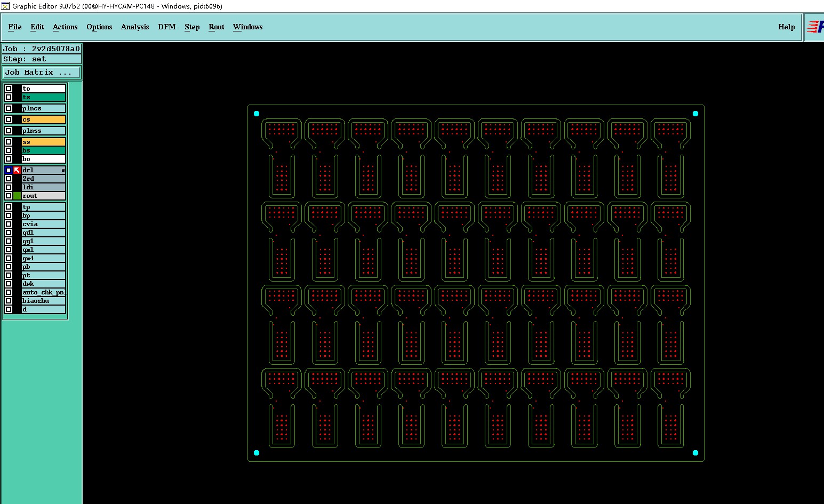The image size is (824, 504).
Task: Toggle the checkbox for layer ts
Action: pyautogui.click(x=9, y=97)
